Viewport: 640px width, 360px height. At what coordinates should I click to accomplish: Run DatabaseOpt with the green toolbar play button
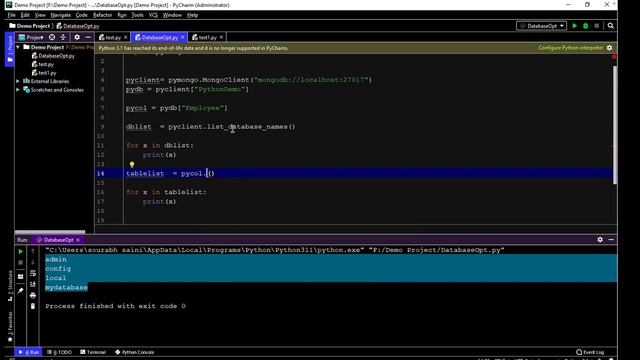[575, 26]
